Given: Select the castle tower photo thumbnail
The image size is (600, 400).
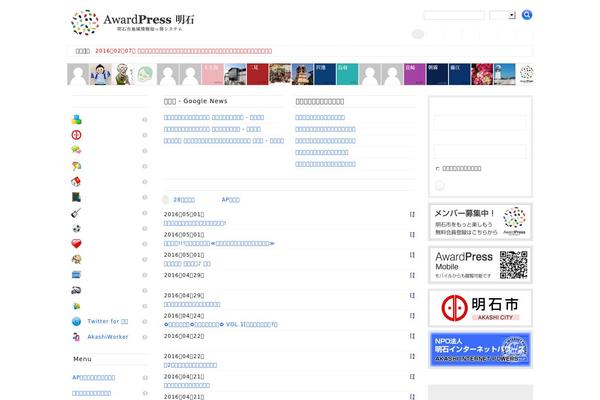Looking at the screenshot, I should pos(302,74).
